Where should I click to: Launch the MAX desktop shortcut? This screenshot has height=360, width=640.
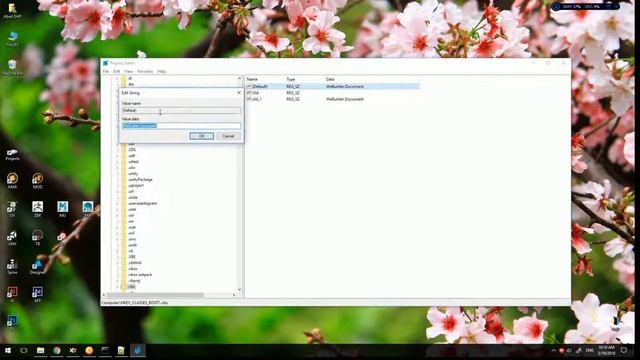(12, 181)
